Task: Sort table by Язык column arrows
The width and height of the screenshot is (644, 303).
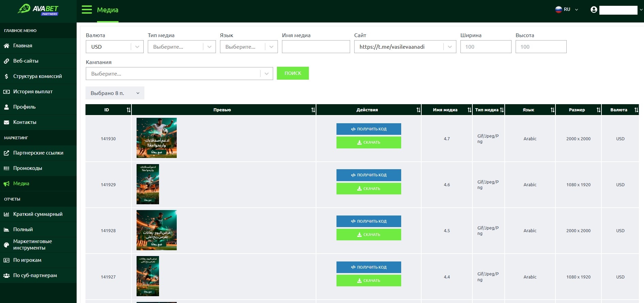Action: [x=552, y=110]
